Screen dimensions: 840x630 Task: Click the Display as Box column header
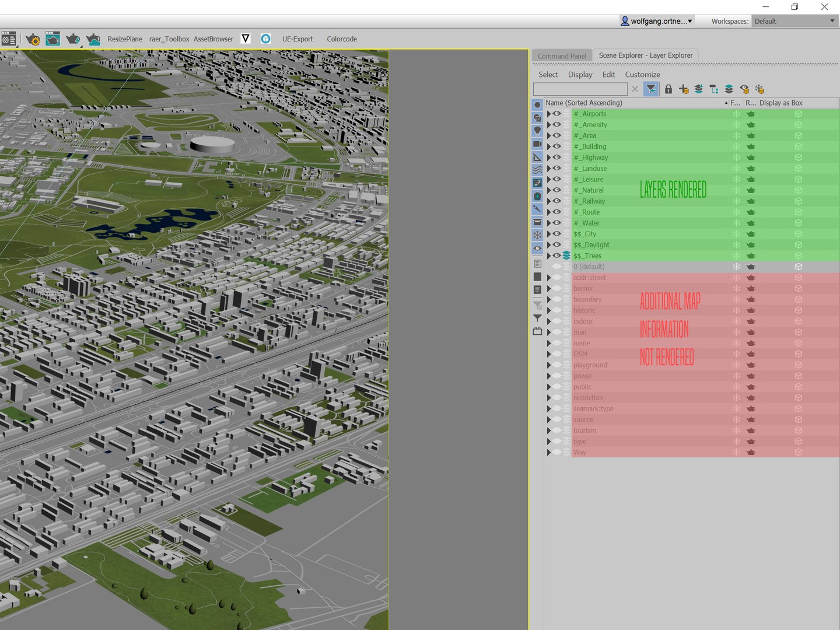coord(781,103)
